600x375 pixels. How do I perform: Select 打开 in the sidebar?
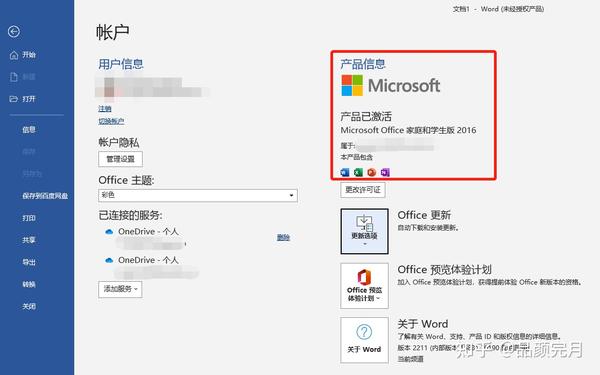[29, 99]
